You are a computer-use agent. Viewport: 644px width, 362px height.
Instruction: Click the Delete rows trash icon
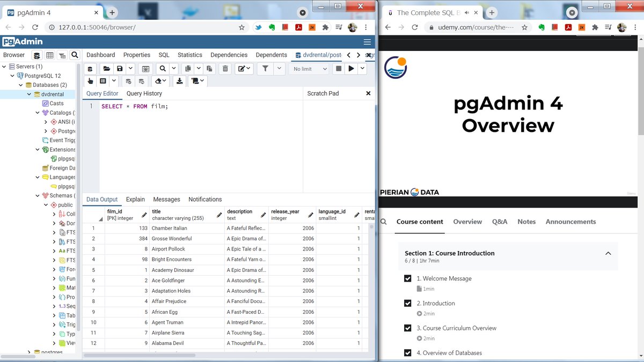[x=225, y=69]
